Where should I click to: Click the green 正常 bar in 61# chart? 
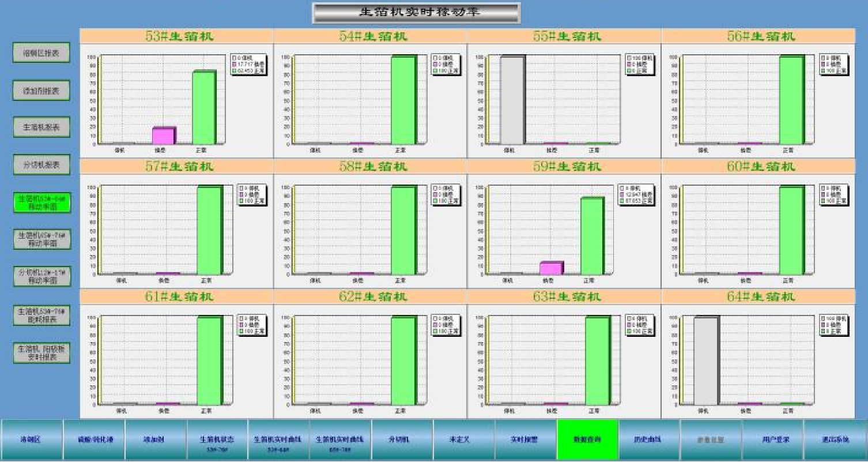point(210,360)
